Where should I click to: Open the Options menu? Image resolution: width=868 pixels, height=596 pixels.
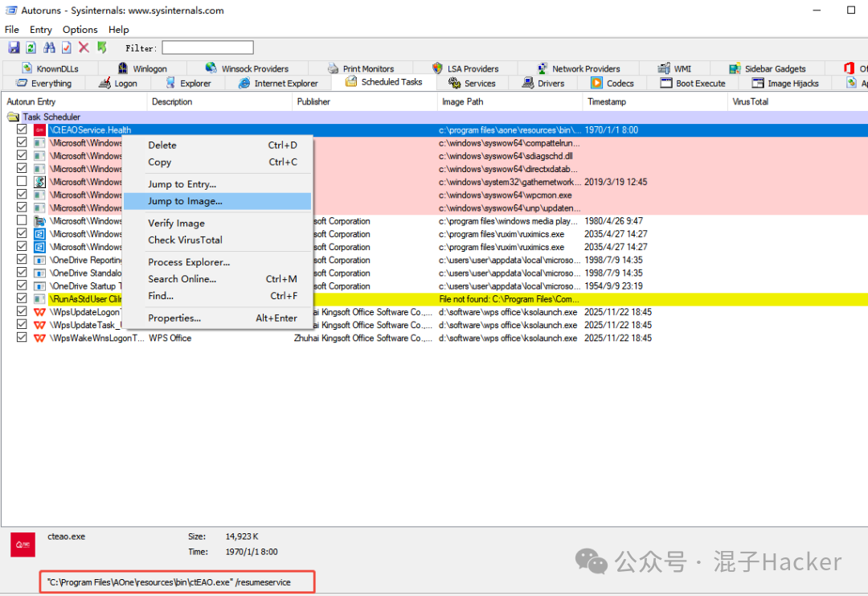[x=80, y=30]
